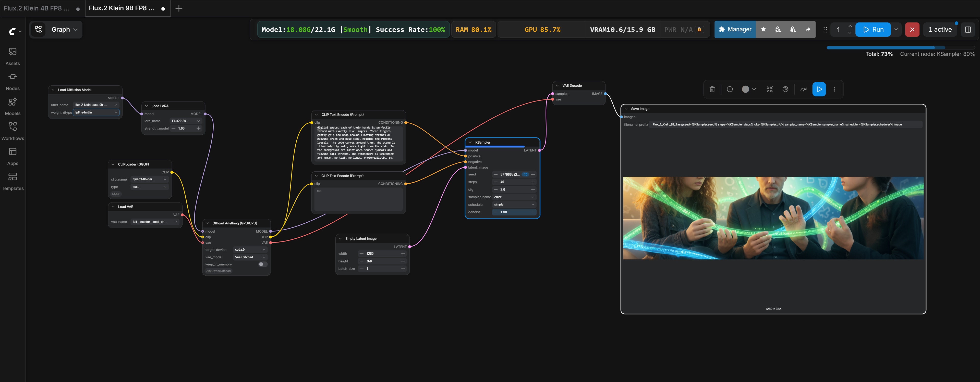The height and width of the screenshot is (382, 980).
Task: Open the sampler_name euler dropdown
Action: [x=514, y=197]
